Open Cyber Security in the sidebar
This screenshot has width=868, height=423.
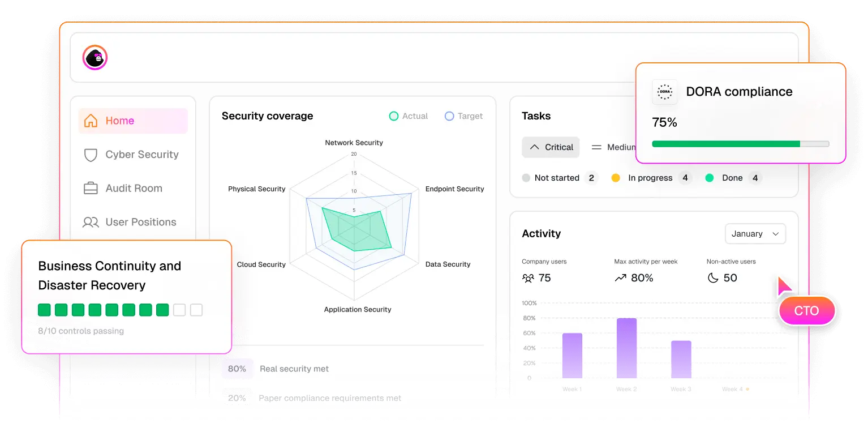pos(141,155)
